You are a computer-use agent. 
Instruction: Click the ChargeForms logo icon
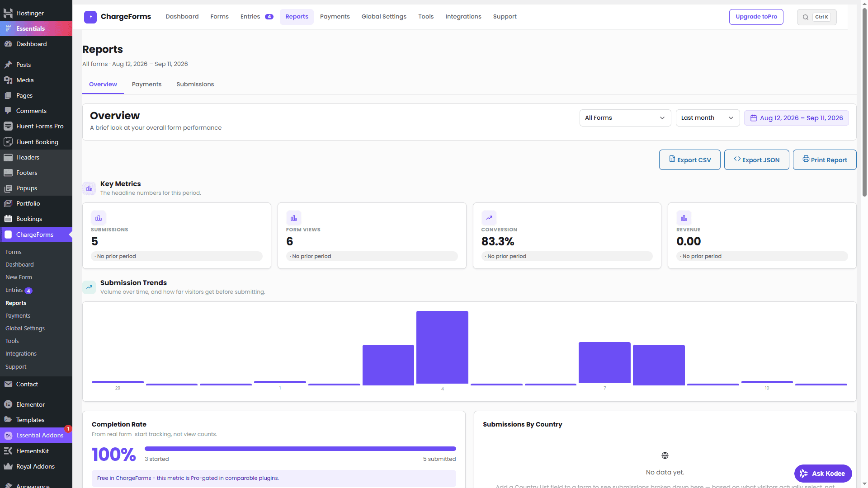[x=90, y=17]
